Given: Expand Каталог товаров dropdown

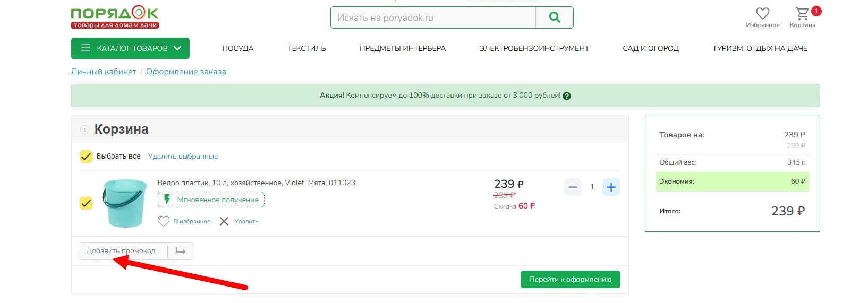Looking at the screenshot, I should point(130,48).
